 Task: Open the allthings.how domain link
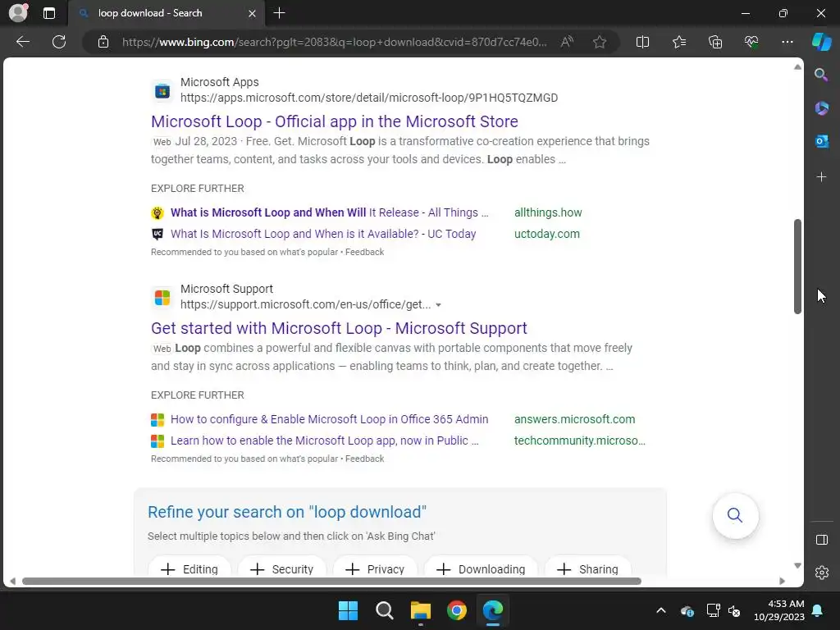click(548, 212)
